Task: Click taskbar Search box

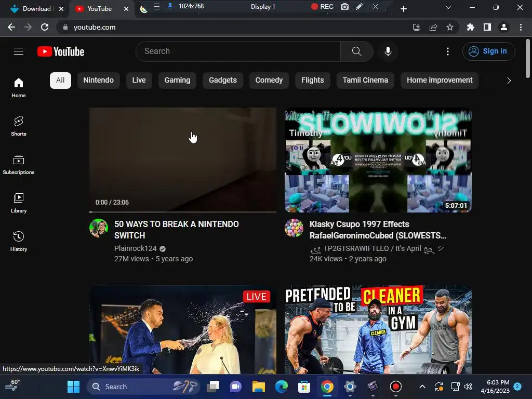Action: (142, 387)
